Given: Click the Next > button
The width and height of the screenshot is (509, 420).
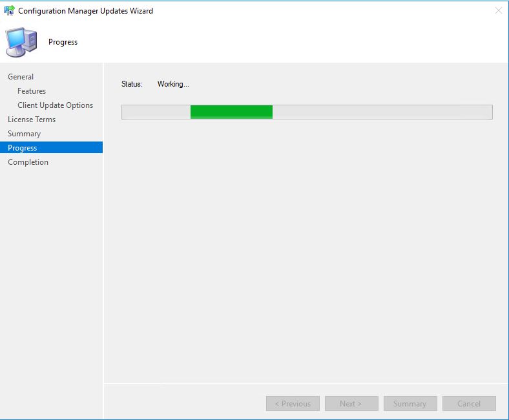Looking at the screenshot, I should click(351, 403).
